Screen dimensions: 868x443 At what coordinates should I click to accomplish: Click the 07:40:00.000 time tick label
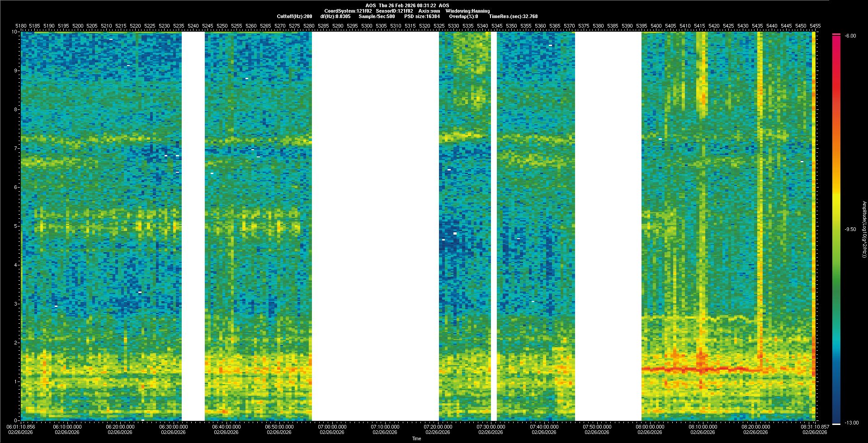tap(544, 426)
